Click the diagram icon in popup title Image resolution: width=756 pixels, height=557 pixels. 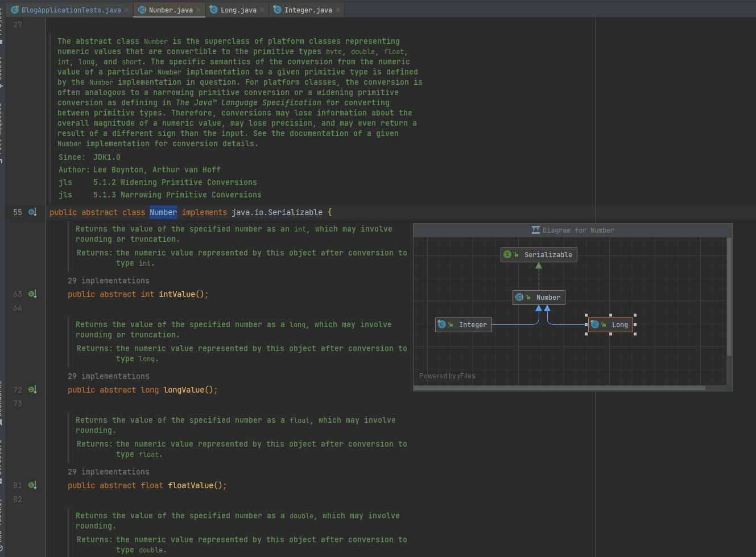click(x=535, y=230)
